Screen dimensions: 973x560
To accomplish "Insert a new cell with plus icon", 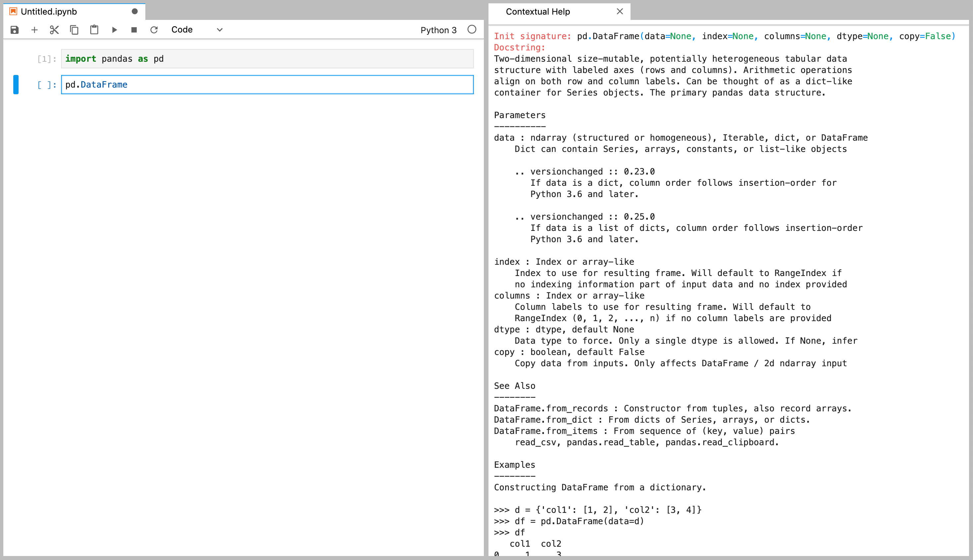I will [x=34, y=30].
